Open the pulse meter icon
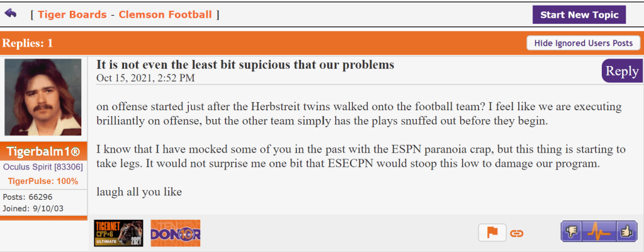 pyautogui.click(x=599, y=232)
